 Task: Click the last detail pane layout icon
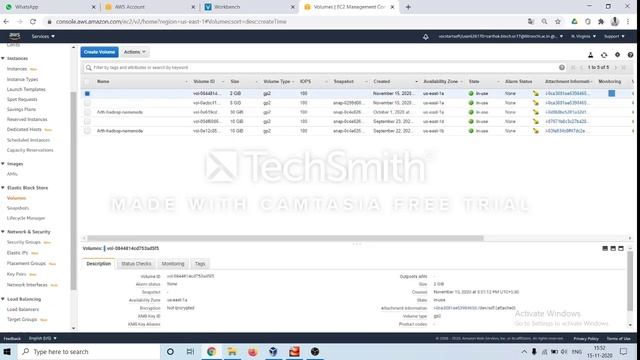tap(621, 248)
